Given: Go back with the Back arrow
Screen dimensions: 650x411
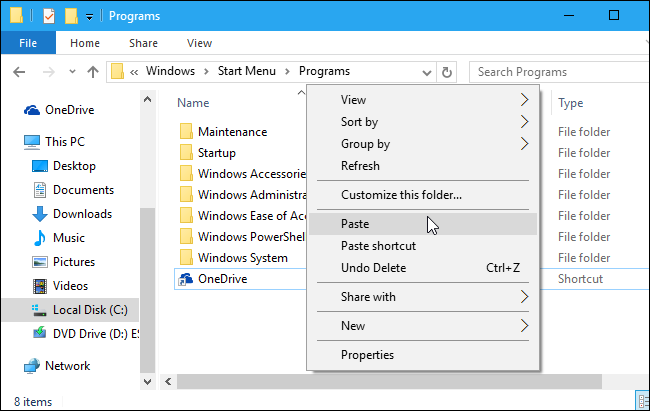Looking at the screenshot, I should 20,72.
